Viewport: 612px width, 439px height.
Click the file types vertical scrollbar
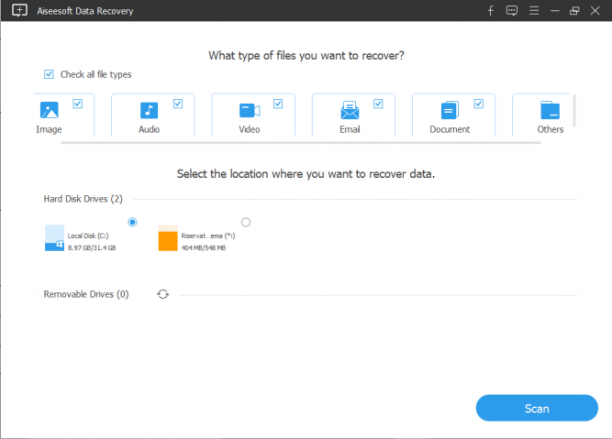(x=575, y=110)
